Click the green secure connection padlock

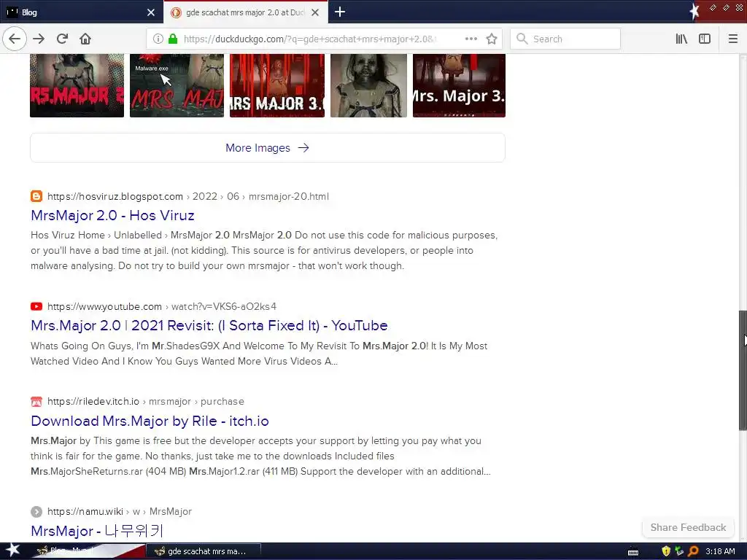[173, 39]
